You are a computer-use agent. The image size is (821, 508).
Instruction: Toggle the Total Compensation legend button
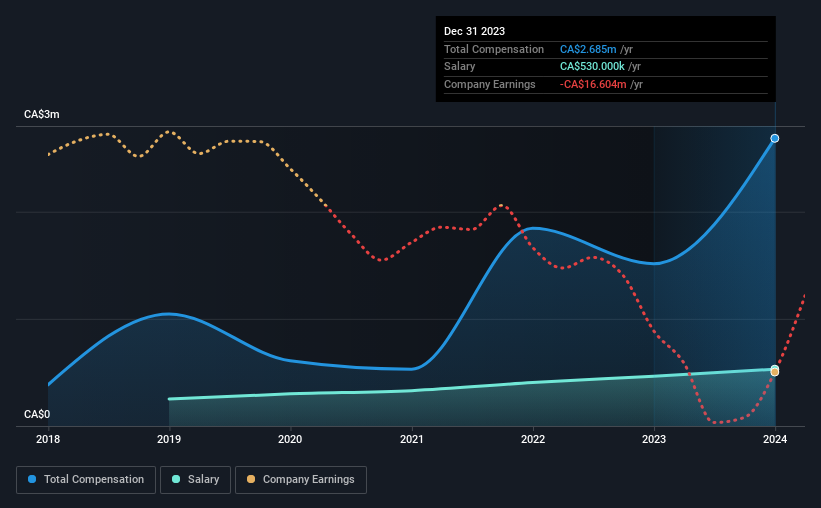[86, 480]
